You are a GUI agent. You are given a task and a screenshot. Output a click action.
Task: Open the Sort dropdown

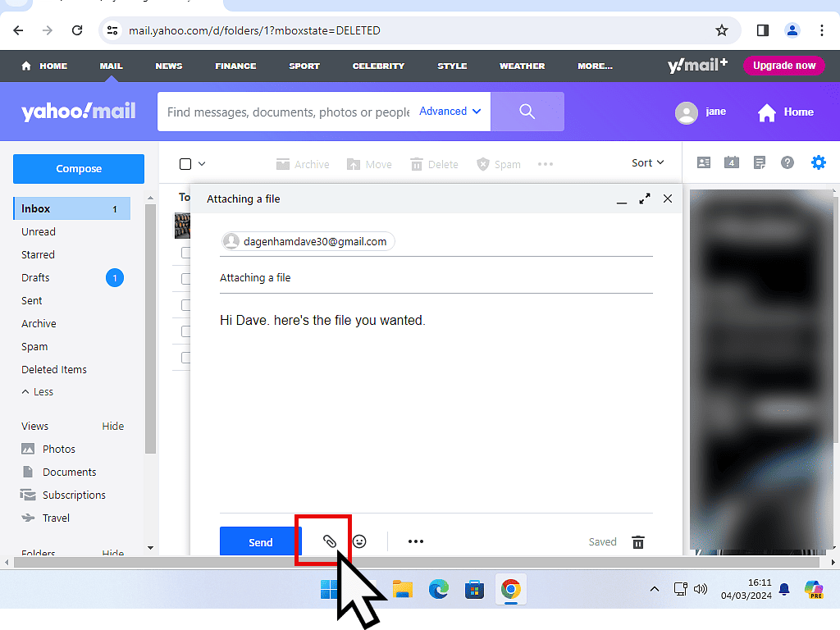(647, 163)
